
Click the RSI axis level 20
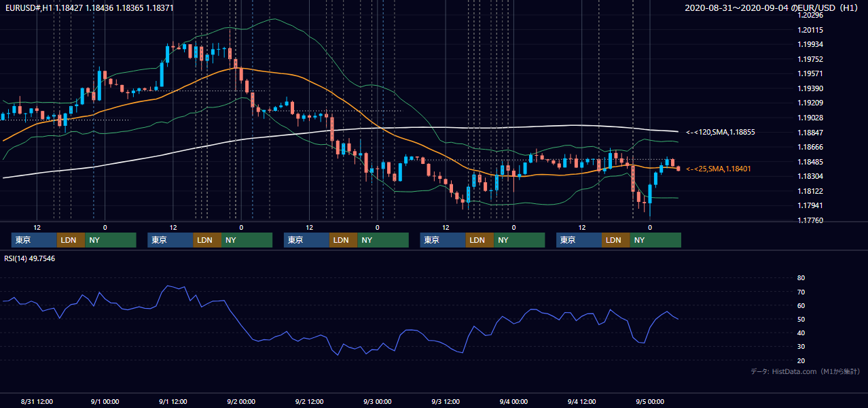801,360
